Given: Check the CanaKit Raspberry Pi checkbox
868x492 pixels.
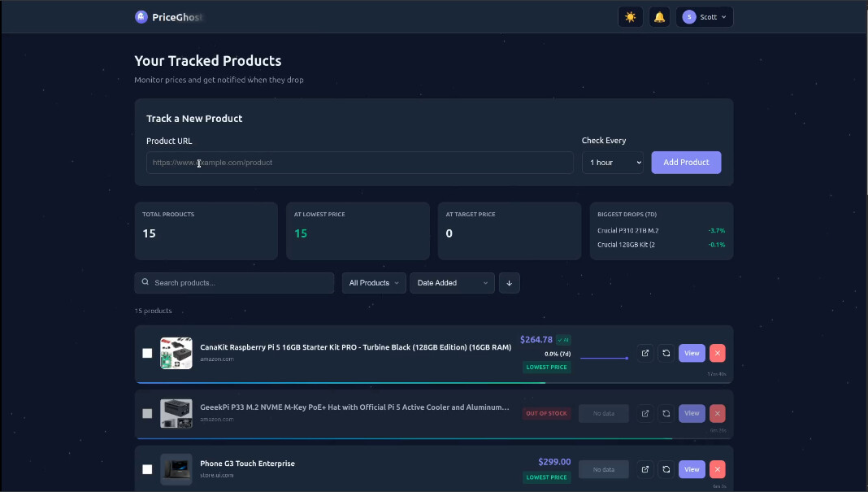Looking at the screenshot, I should (x=147, y=353).
